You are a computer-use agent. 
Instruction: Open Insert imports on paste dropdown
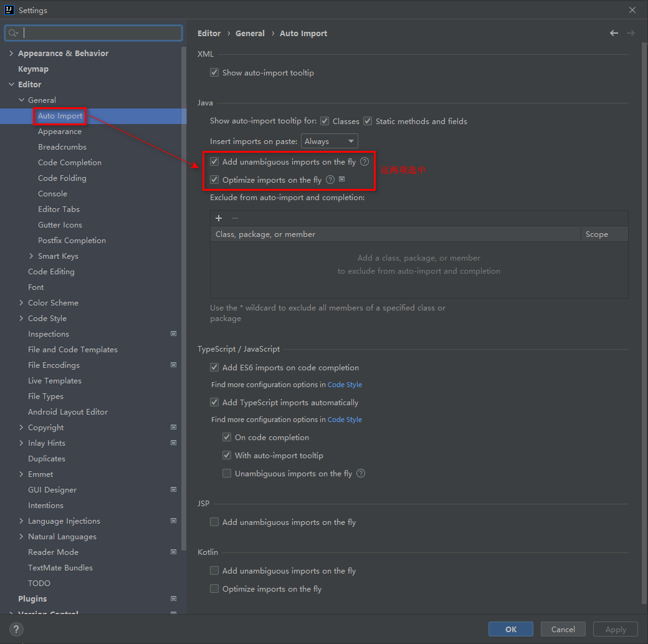click(330, 141)
